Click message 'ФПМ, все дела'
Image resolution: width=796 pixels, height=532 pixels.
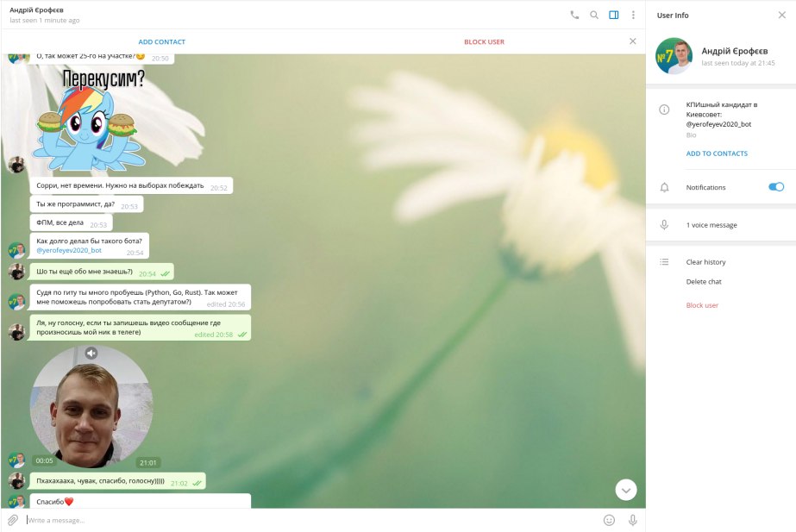coord(71,222)
